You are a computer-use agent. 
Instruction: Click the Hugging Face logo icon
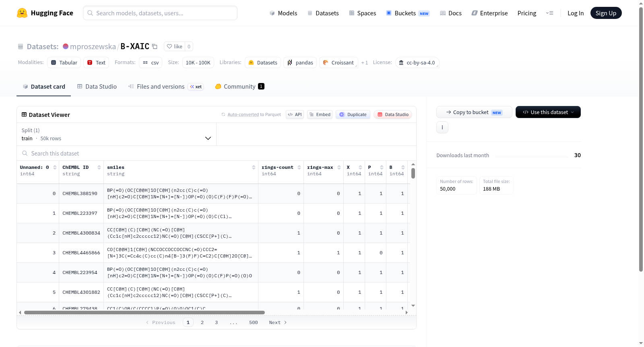pyautogui.click(x=22, y=13)
